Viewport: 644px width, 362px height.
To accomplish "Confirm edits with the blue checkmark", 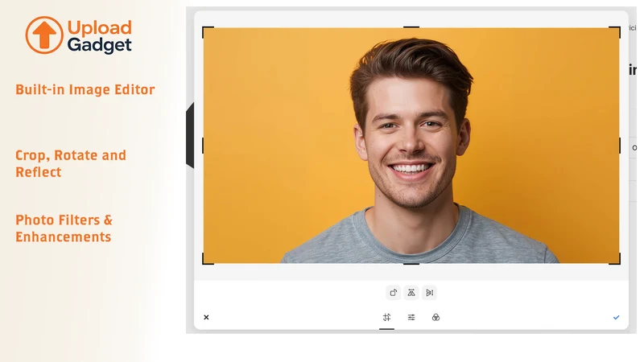I will (616, 317).
